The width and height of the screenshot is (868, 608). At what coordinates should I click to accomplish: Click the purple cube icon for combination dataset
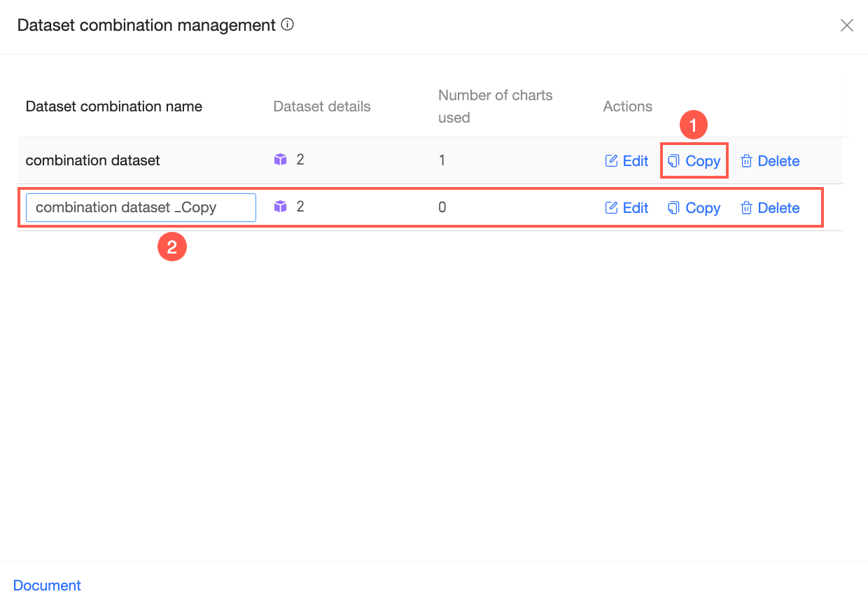pyautogui.click(x=281, y=160)
